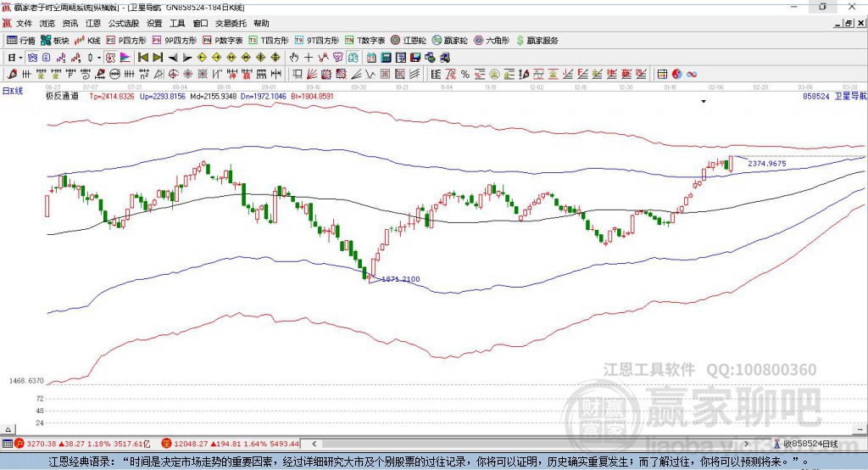868x470 pixels.
Task: Open the 公式选股 menu
Action: click(x=124, y=23)
